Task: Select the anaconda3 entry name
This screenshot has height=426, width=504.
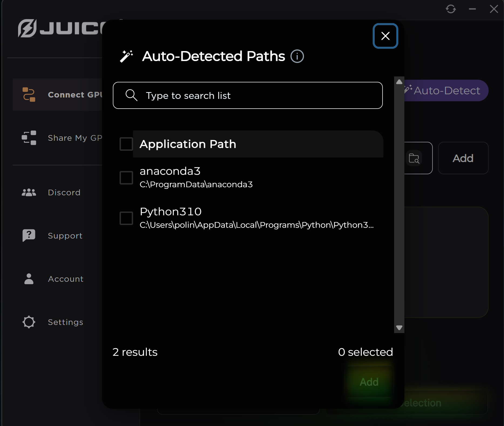Action: pyautogui.click(x=170, y=171)
